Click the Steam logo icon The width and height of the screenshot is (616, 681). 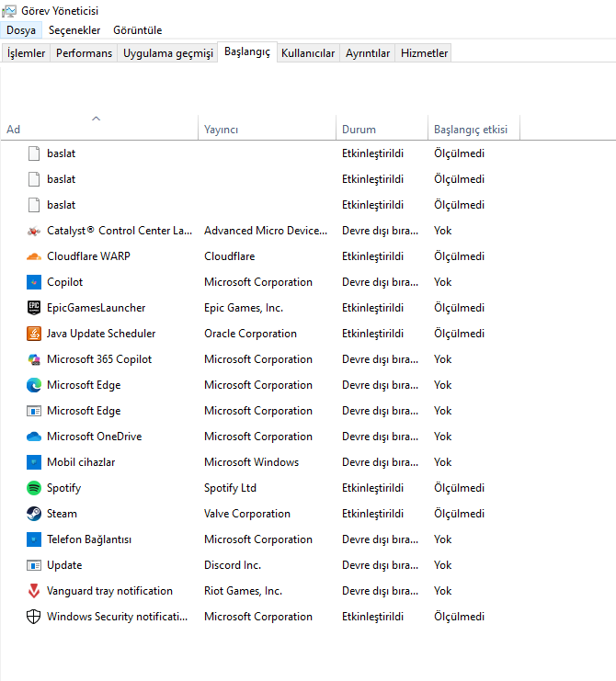[34, 514]
